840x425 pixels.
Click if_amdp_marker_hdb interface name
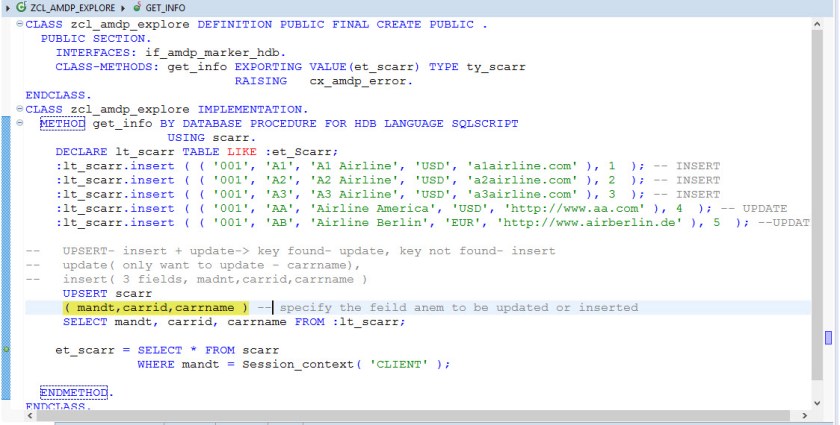(215, 53)
